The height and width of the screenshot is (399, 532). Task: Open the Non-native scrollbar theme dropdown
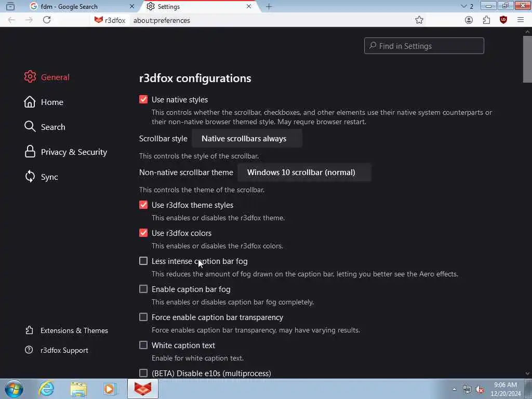pyautogui.click(x=304, y=172)
